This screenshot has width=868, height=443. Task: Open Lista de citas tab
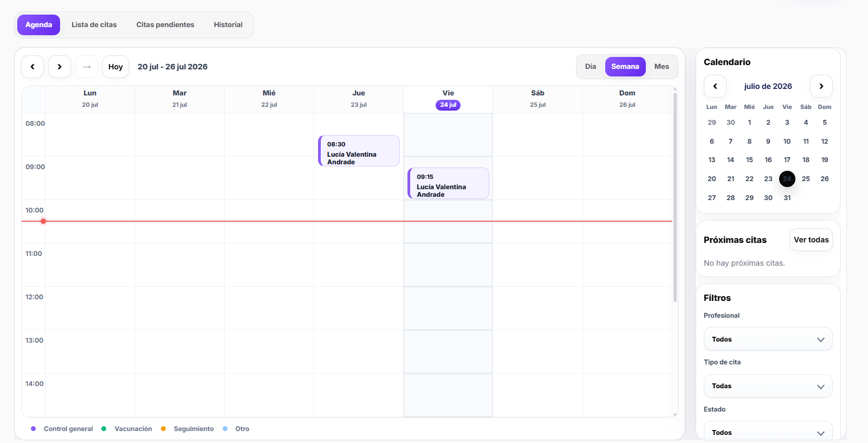tap(94, 25)
